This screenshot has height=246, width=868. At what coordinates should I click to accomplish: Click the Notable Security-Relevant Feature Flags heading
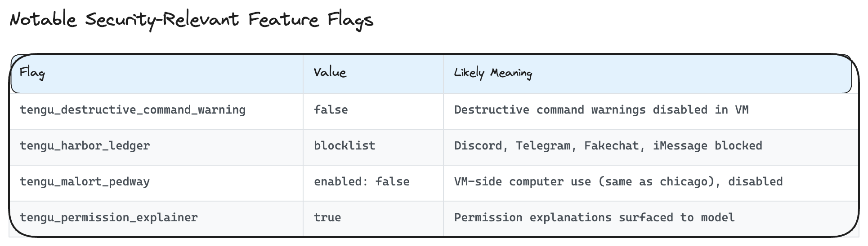point(192,20)
